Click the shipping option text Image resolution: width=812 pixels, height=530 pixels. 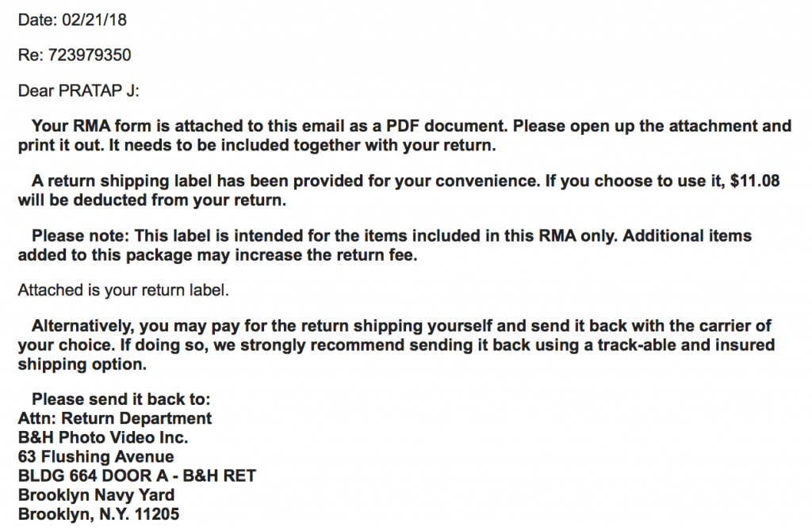[82, 364]
